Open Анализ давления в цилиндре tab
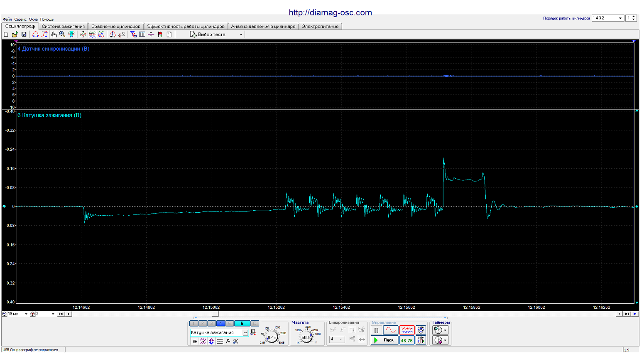 (263, 26)
